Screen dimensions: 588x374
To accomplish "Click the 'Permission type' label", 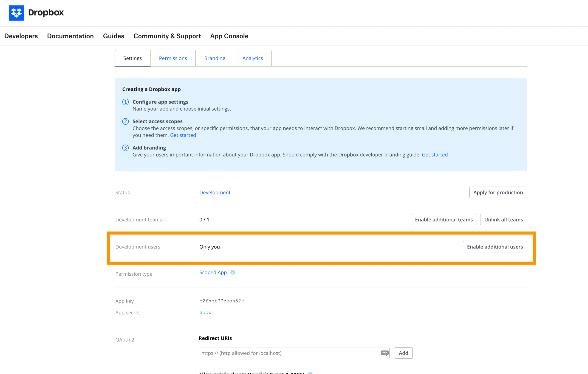I will pyautogui.click(x=134, y=274).
